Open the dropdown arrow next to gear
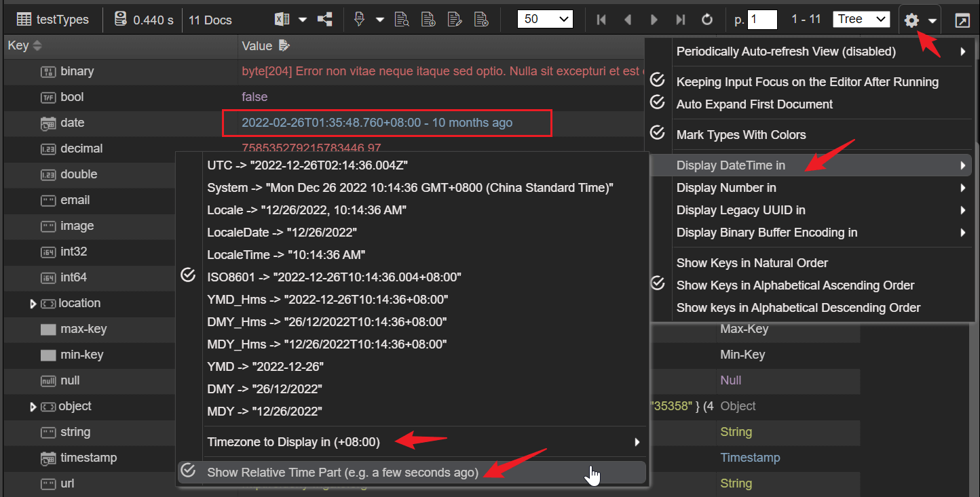Viewport: 980px width, 497px height. click(x=932, y=20)
